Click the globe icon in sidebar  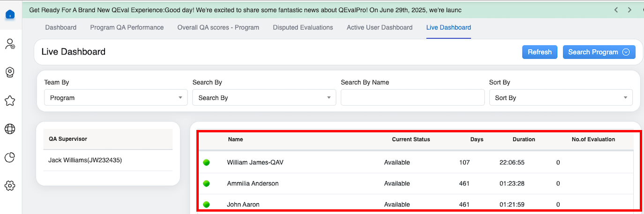click(10, 129)
